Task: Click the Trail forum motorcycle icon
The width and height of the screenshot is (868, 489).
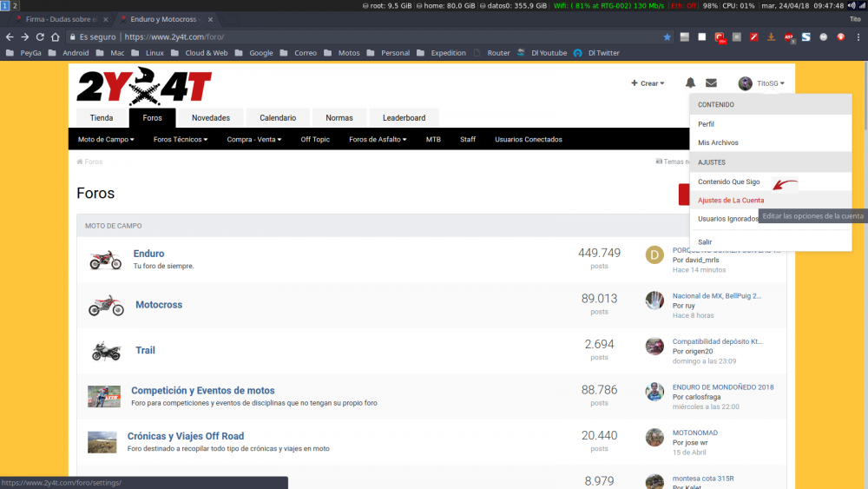Action: (x=106, y=351)
